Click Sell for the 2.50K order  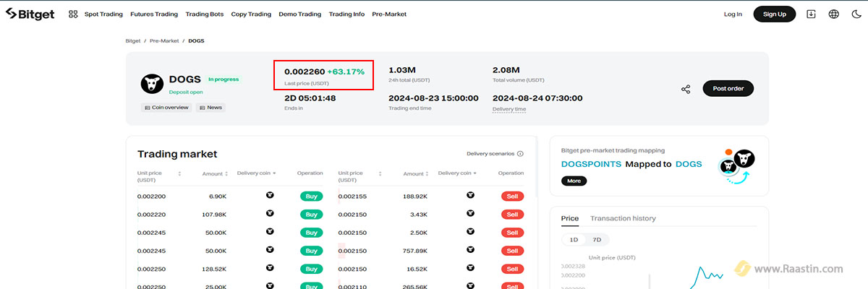point(512,232)
